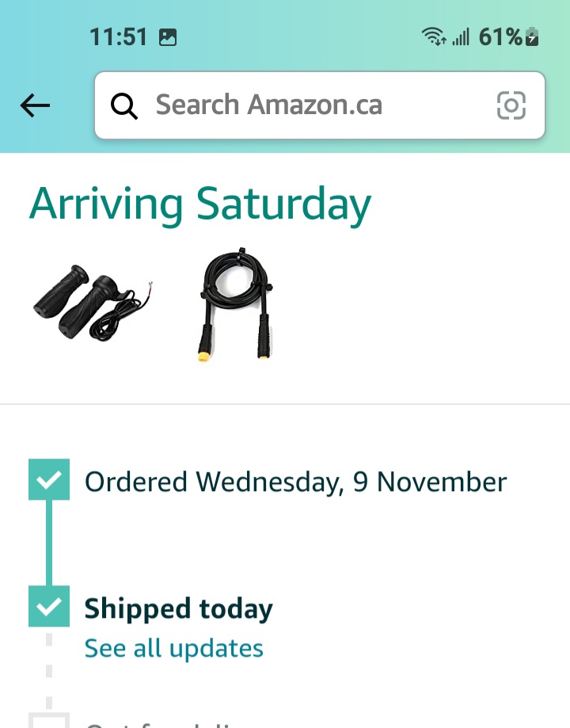Screen dimensions: 570x728
Task: Tap the Arriving Saturday heading
Action: [x=200, y=204]
